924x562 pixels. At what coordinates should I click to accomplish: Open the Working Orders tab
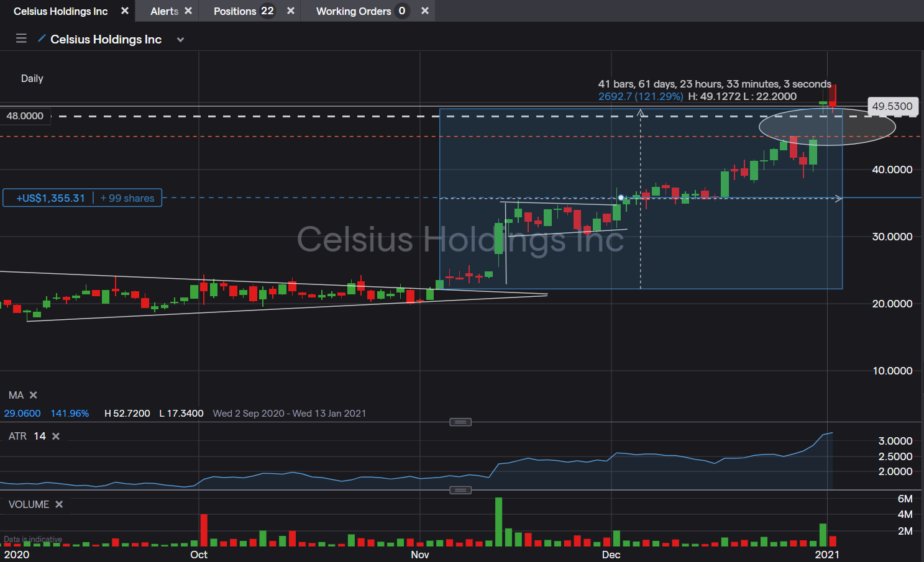pyautogui.click(x=354, y=11)
